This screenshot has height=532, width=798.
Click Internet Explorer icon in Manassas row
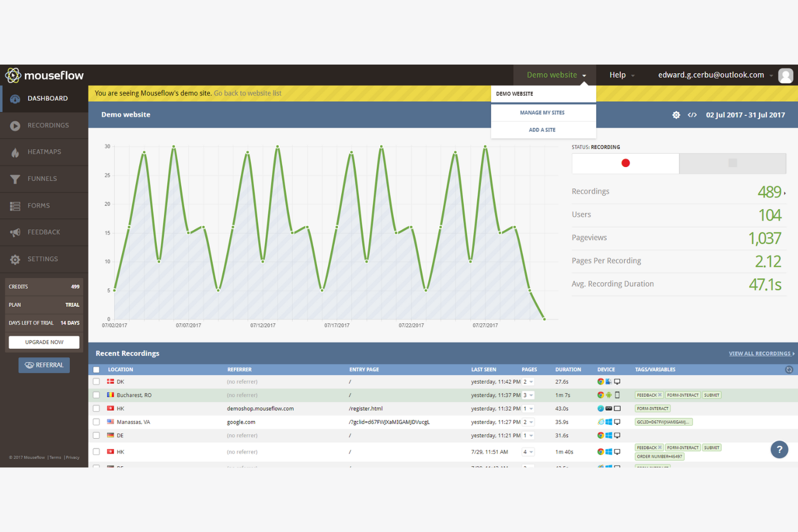click(x=601, y=422)
